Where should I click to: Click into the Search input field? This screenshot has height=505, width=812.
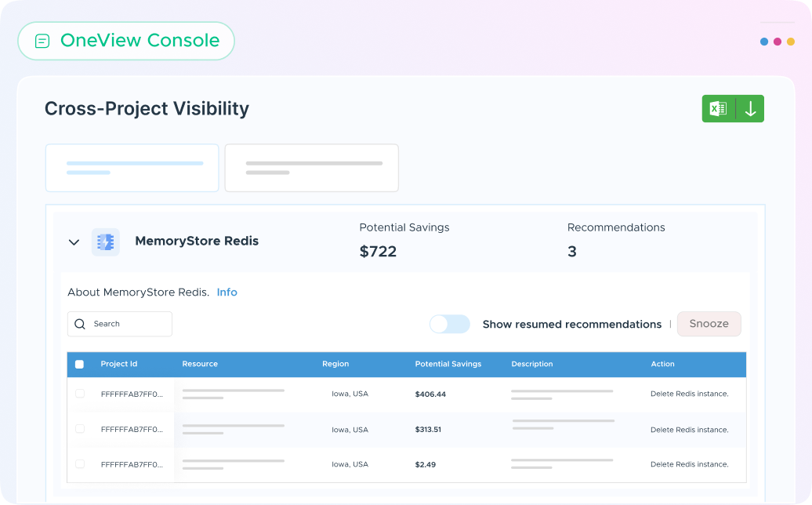[x=129, y=324]
